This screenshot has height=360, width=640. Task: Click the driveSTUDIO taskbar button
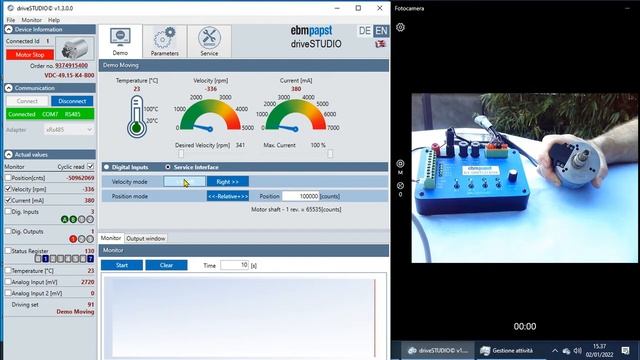438,351
